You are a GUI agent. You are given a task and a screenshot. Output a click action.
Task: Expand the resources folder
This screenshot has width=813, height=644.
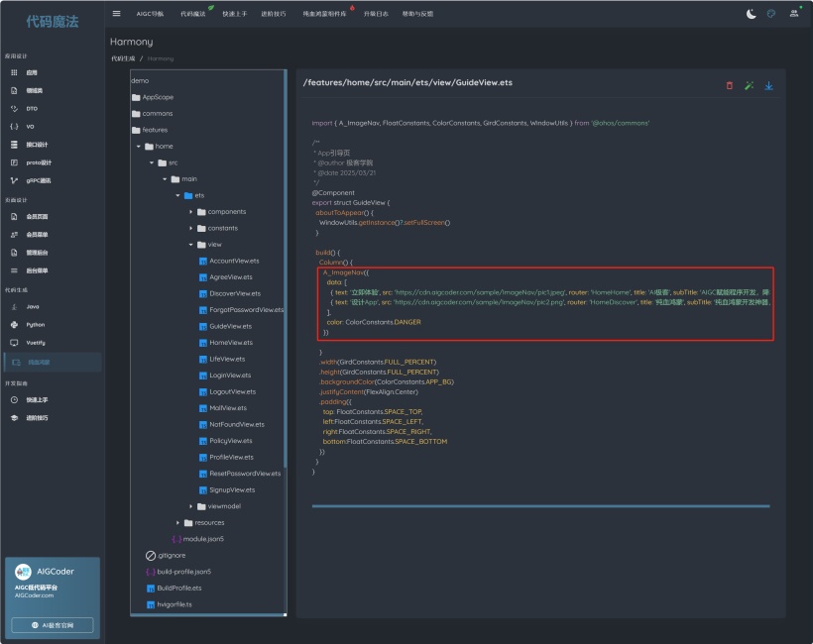point(178,522)
